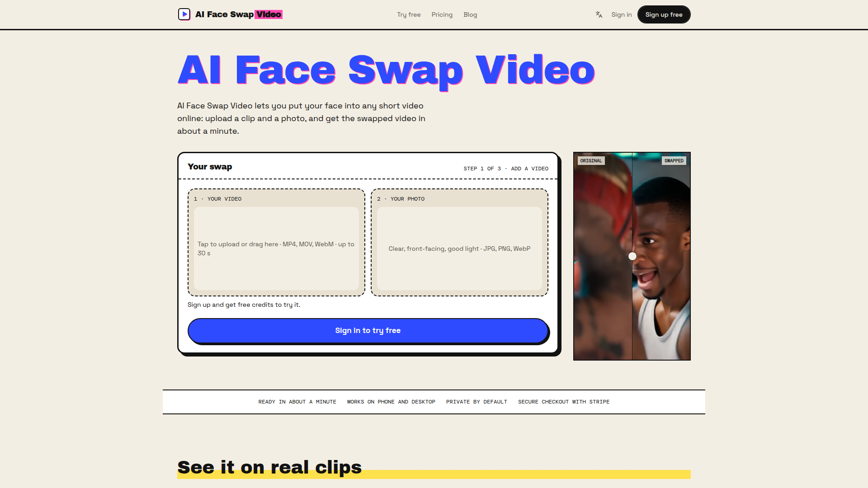This screenshot has height=488, width=868.
Task: Click 'Sign up and get free credits' text
Action: [x=244, y=305]
